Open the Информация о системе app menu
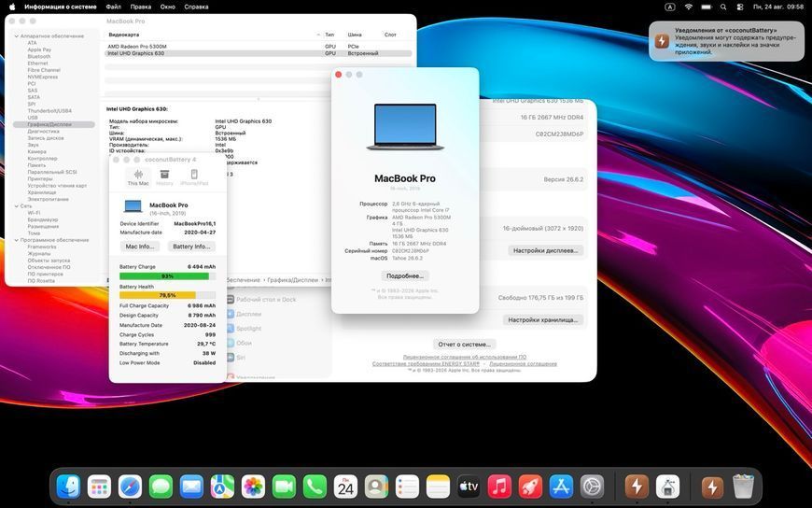 click(x=60, y=7)
